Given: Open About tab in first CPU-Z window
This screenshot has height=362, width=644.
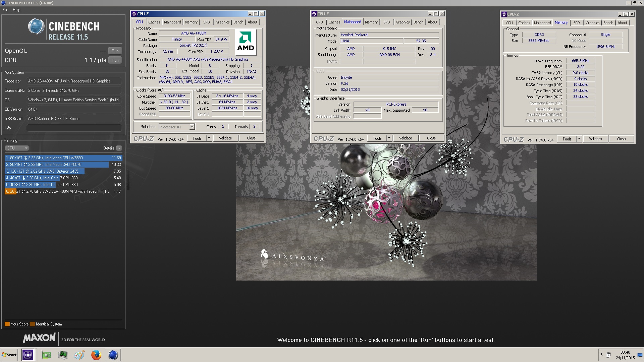Looking at the screenshot, I should (253, 22).
